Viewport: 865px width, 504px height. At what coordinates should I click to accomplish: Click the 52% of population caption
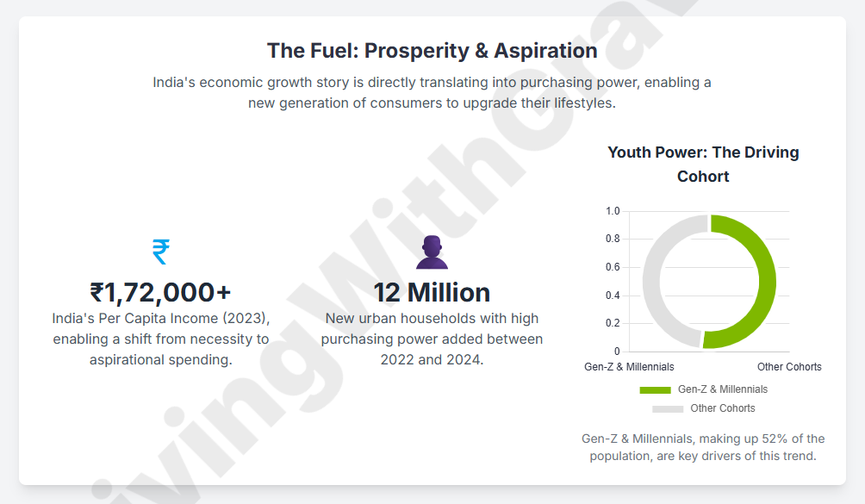703,447
